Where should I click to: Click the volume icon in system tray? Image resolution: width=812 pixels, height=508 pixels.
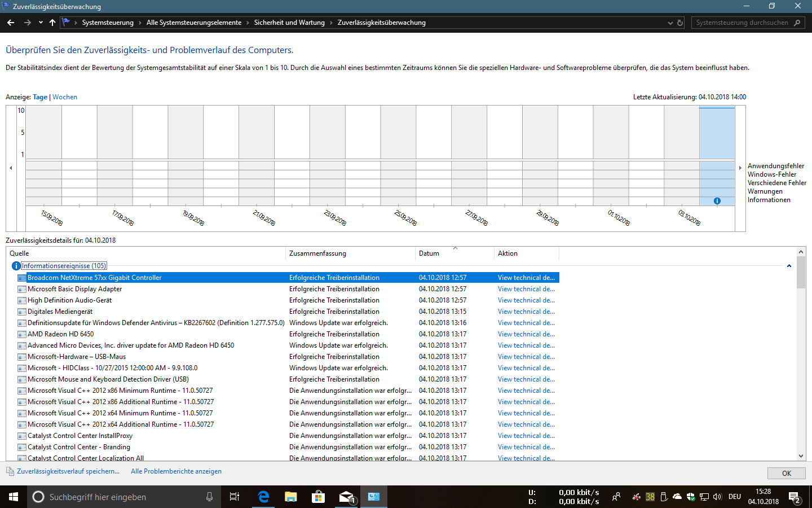pyautogui.click(x=717, y=497)
